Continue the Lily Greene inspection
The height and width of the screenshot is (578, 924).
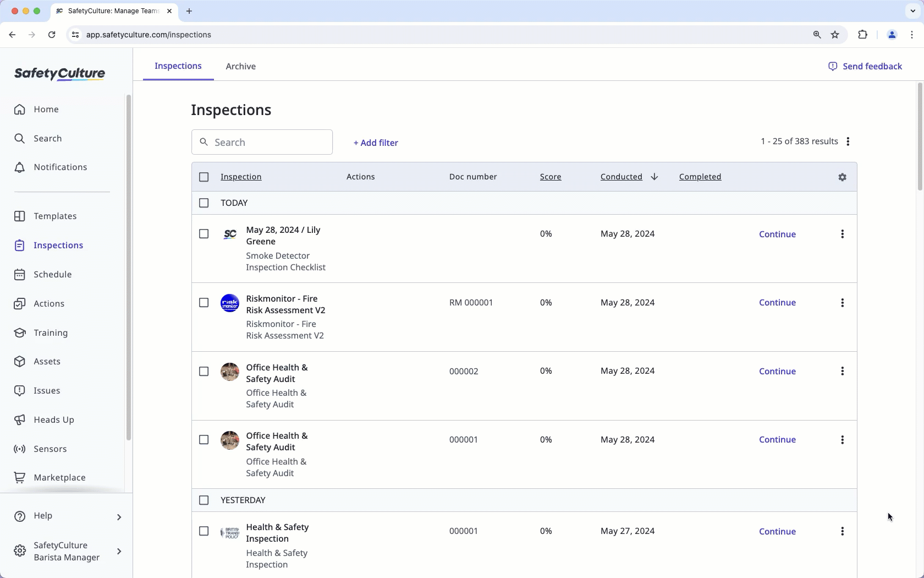click(x=777, y=234)
